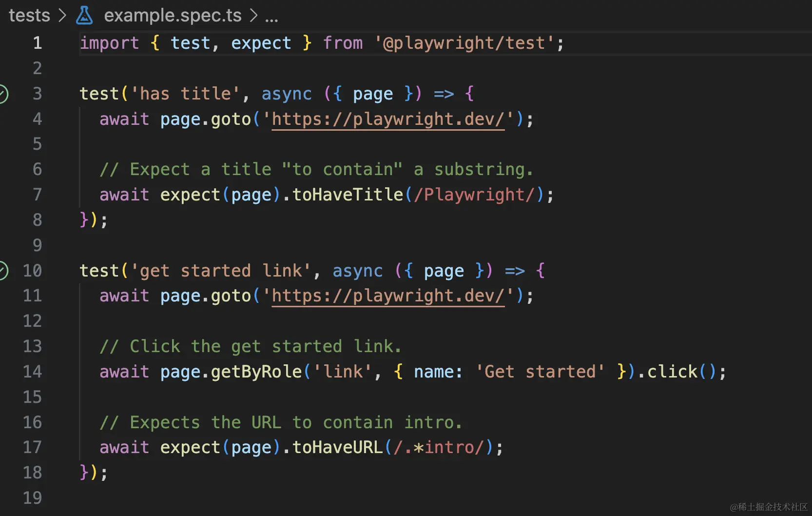Click the comment 'Click the get started link.'
The height and width of the screenshot is (516, 812).
click(x=251, y=347)
